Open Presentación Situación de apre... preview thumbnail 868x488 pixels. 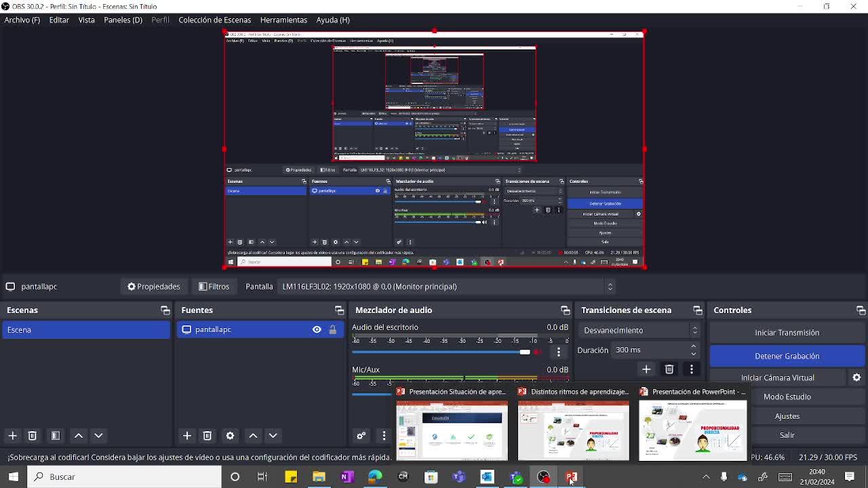[x=452, y=430]
